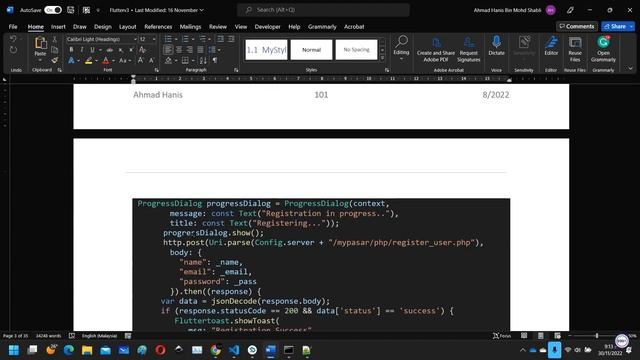Click the Cut scissors icon
This screenshot has height=360, width=640.
55,39
